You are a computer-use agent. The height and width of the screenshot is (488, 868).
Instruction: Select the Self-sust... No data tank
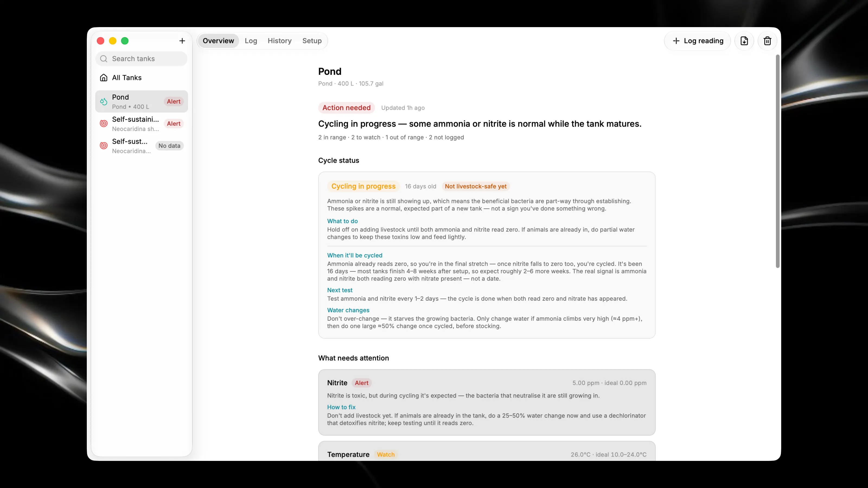142,146
